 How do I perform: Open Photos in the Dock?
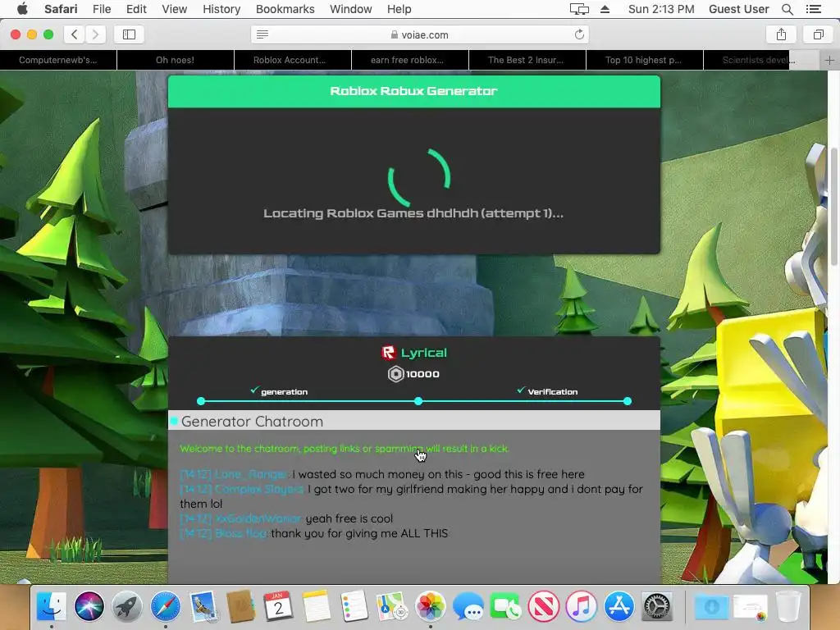tap(430, 606)
